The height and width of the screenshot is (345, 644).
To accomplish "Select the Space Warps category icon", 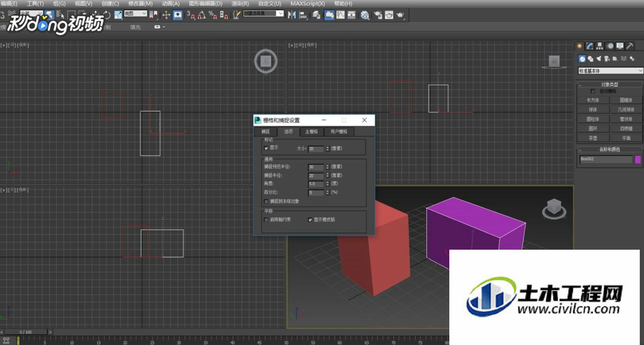I will tap(624, 59).
